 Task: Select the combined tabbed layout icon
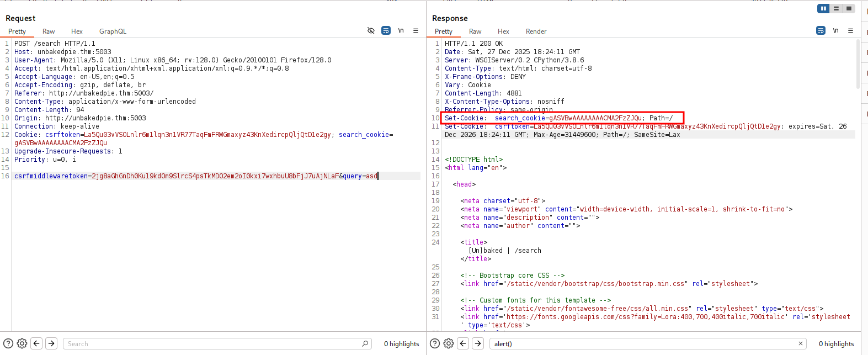pyautogui.click(x=849, y=8)
